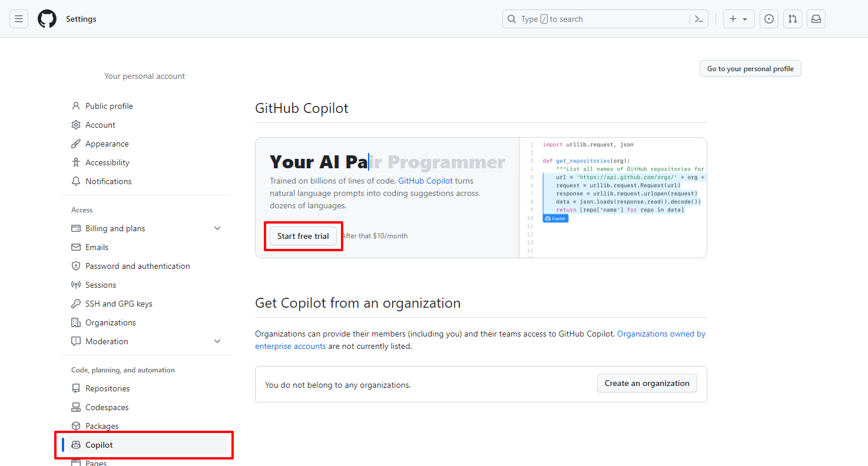The image size is (868, 466).
Task: Click the Settings title in header
Action: (x=81, y=19)
